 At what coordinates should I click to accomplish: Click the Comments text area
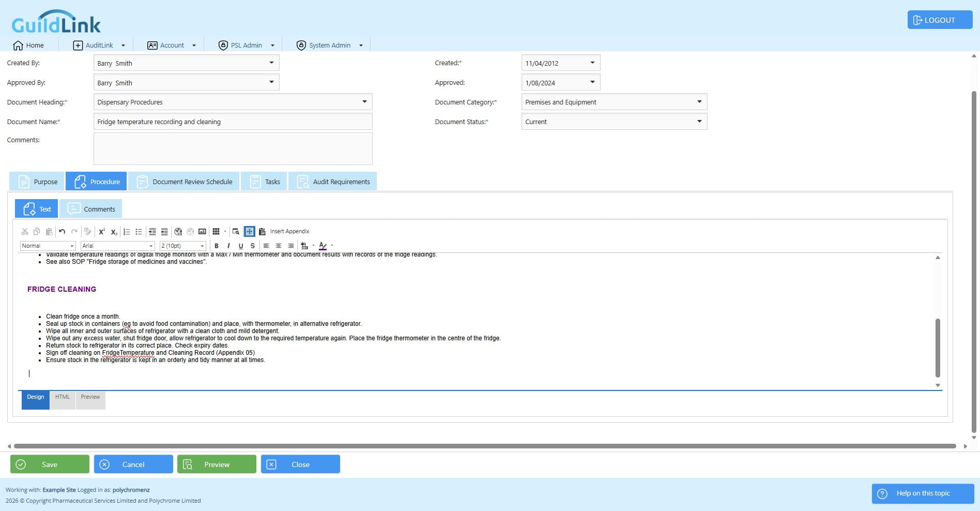[233, 149]
